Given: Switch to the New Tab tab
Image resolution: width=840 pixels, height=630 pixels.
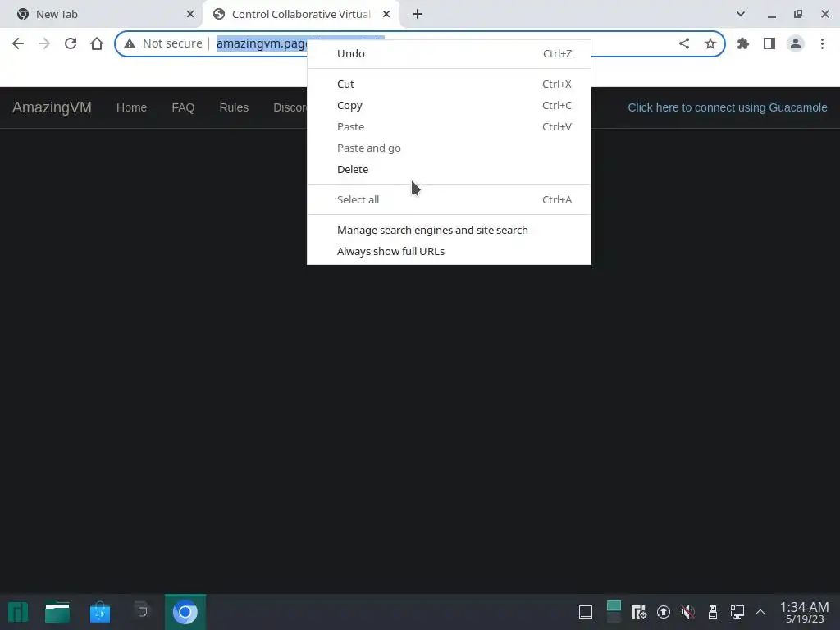Looking at the screenshot, I should [101, 14].
